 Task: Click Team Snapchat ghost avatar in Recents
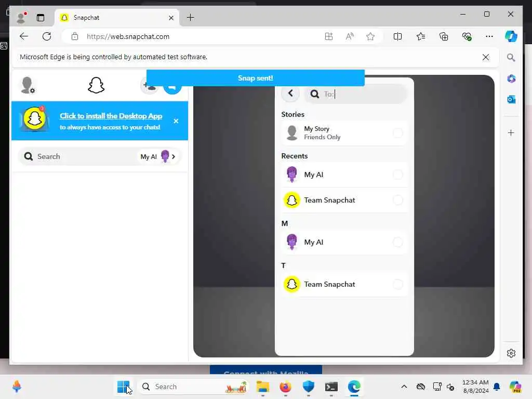292,200
